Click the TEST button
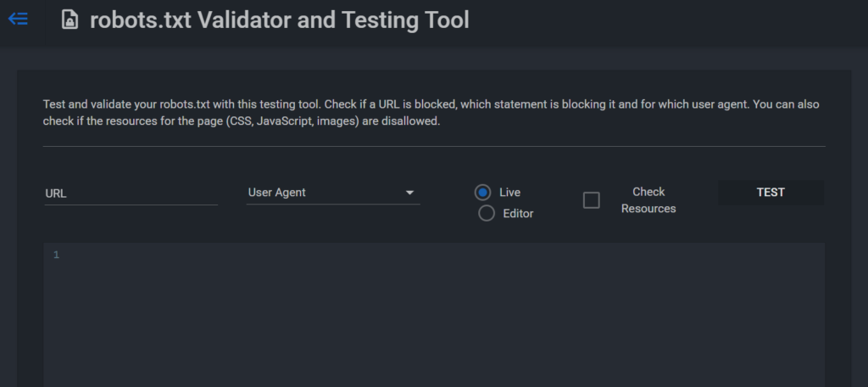 (x=771, y=193)
